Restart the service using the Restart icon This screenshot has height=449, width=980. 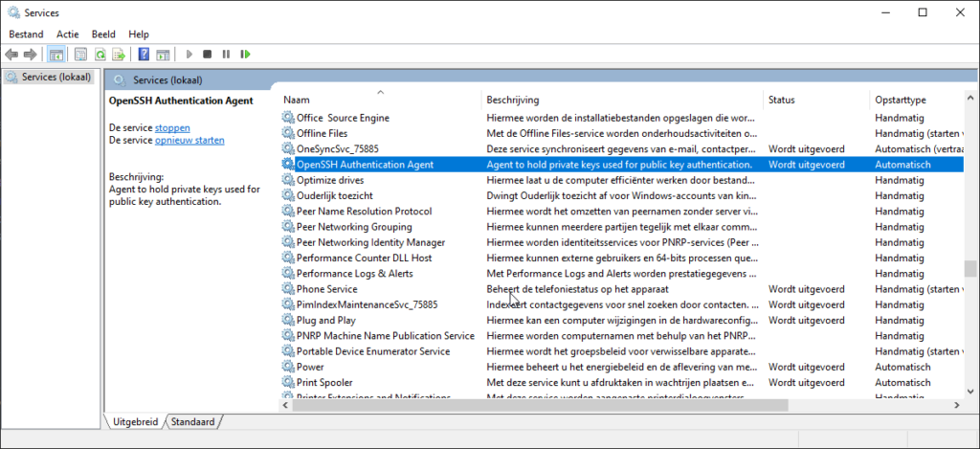(x=246, y=55)
